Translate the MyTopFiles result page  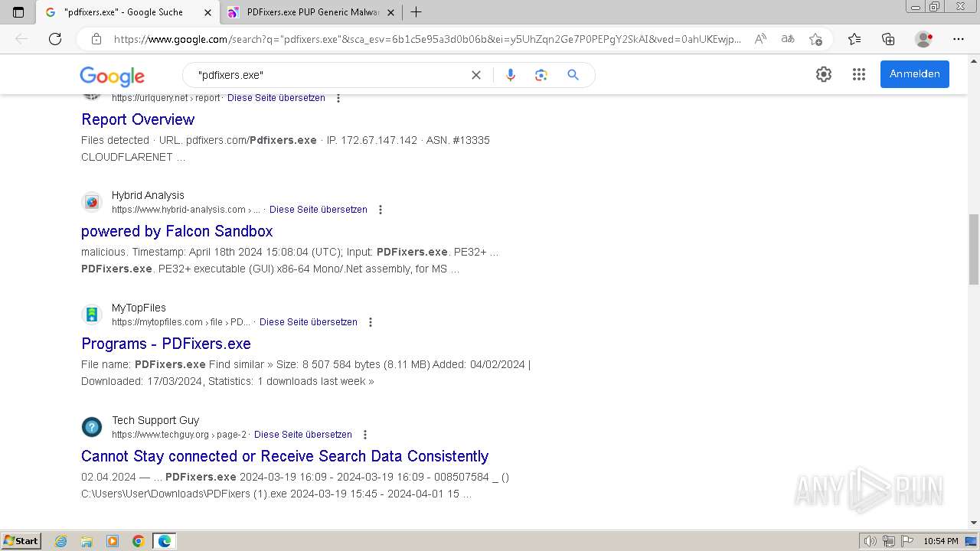tap(309, 322)
